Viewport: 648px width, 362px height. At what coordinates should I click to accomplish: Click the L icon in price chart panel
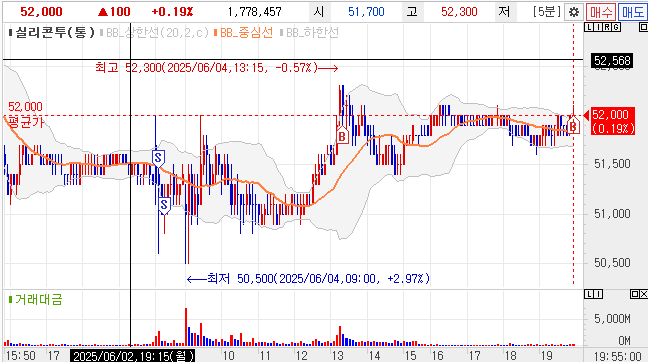pos(589,27)
